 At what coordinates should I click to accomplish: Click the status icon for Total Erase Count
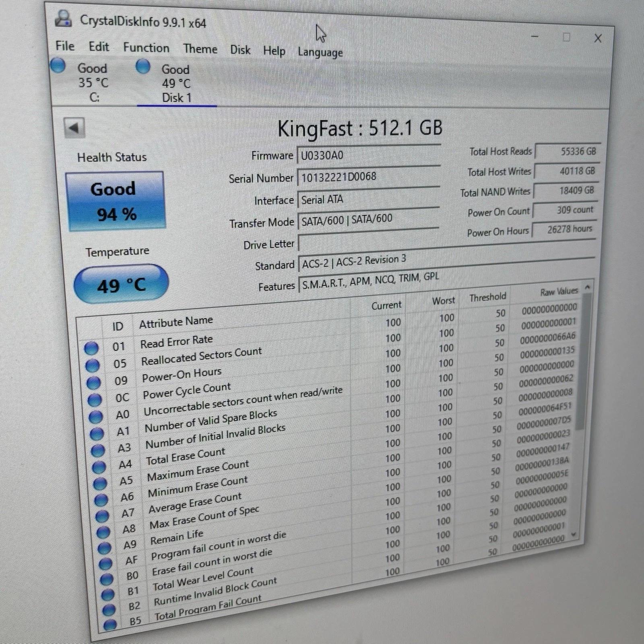pyautogui.click(x=99, y=467)
